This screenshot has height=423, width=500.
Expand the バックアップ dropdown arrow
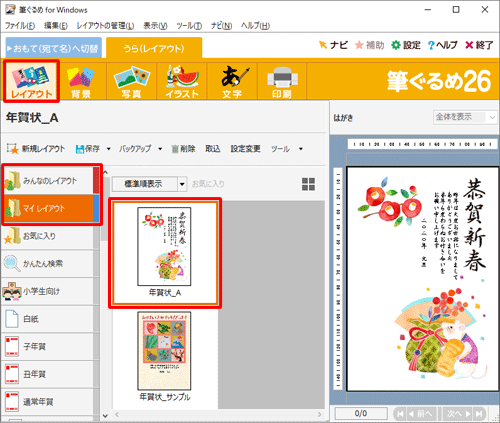(x=160, y=149)
